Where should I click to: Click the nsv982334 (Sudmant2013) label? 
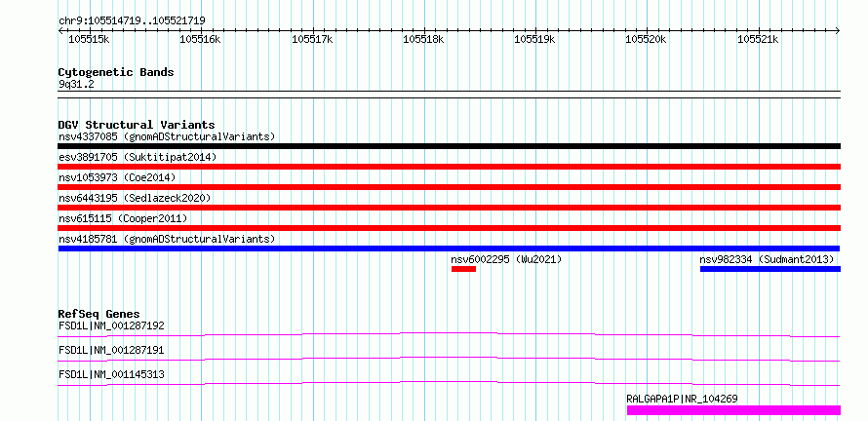767,259
